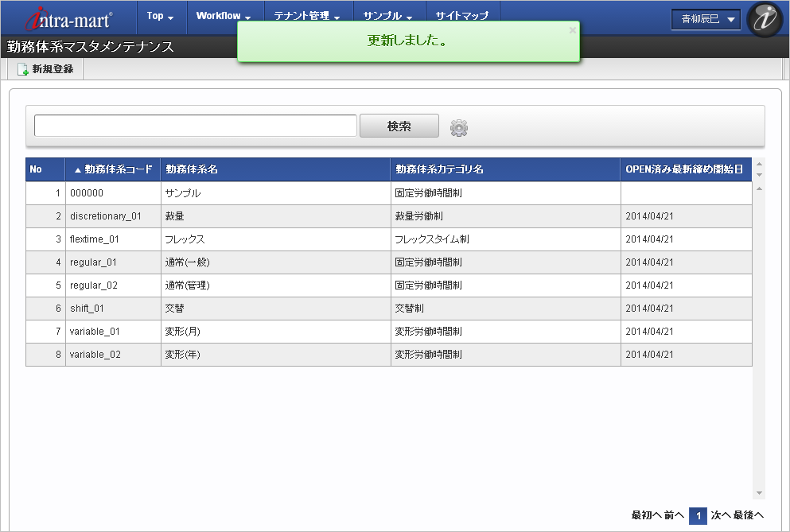Go to 次へ next page link
The image size is (790, 532).
(721, 515)
